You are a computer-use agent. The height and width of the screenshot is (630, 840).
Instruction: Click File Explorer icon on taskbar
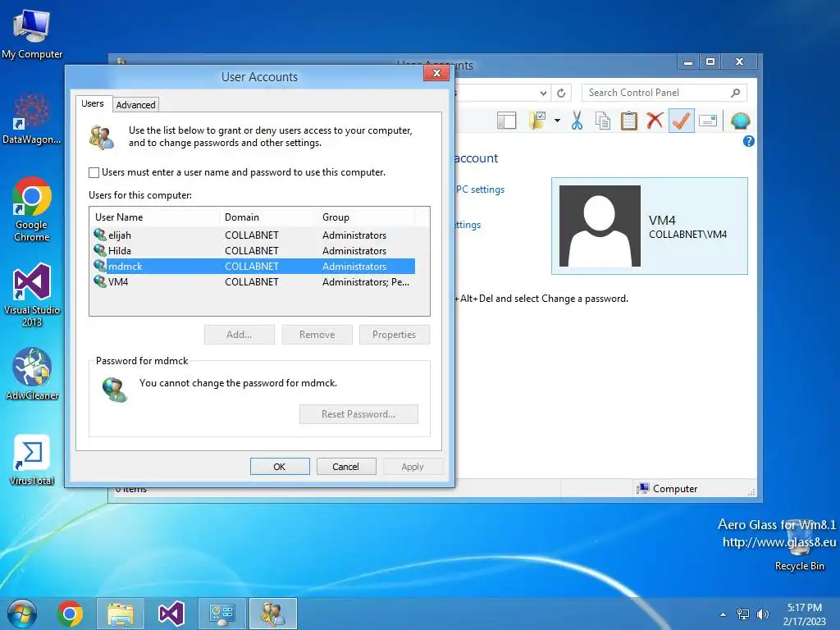[121, 614]
